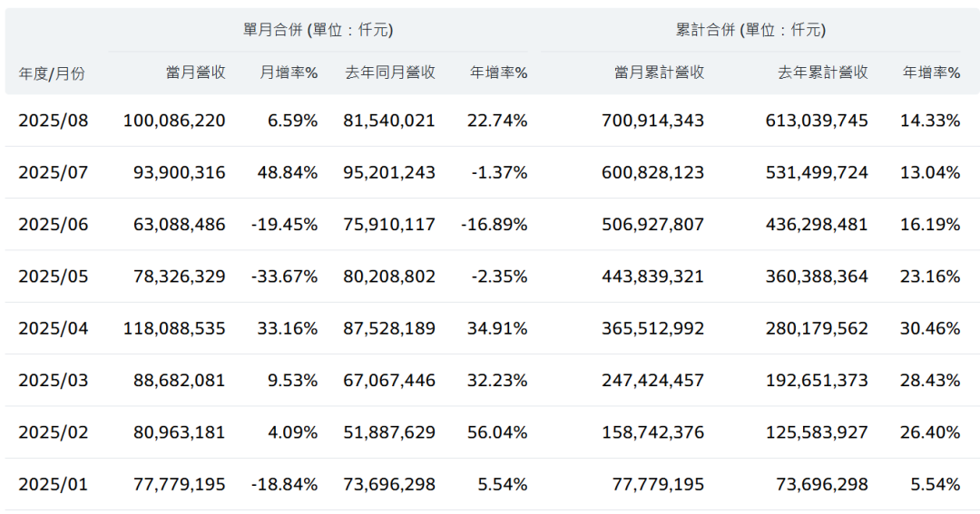Click the 年度/月份 column header
Viewport: 980px width, 514px height.
[x=51, y=73]
